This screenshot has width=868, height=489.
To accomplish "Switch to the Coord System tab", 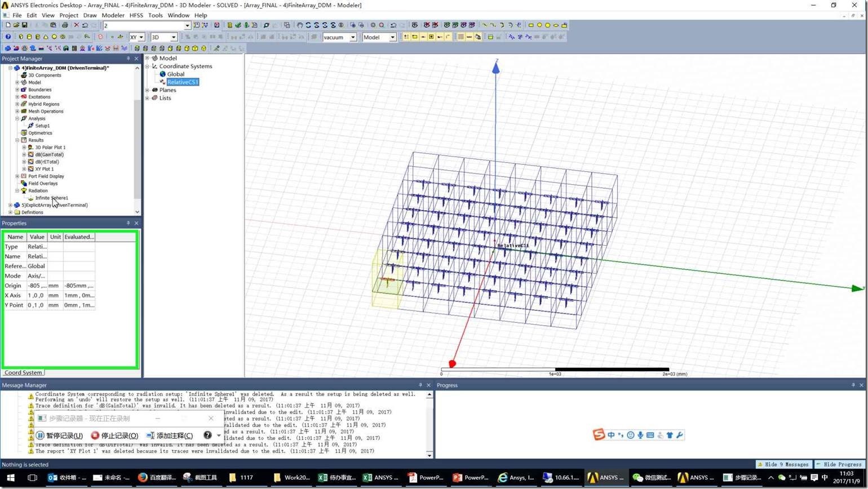I will pos(23,372).
